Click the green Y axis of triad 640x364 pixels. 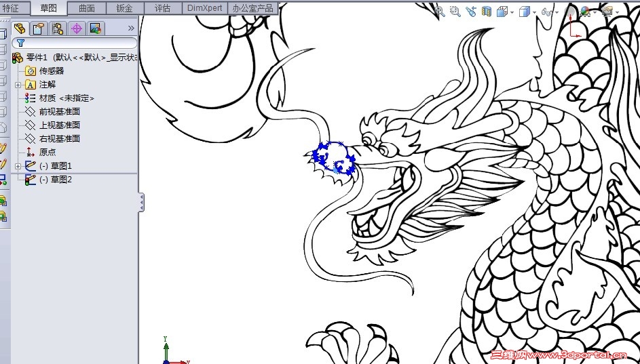tap(166, 350)
